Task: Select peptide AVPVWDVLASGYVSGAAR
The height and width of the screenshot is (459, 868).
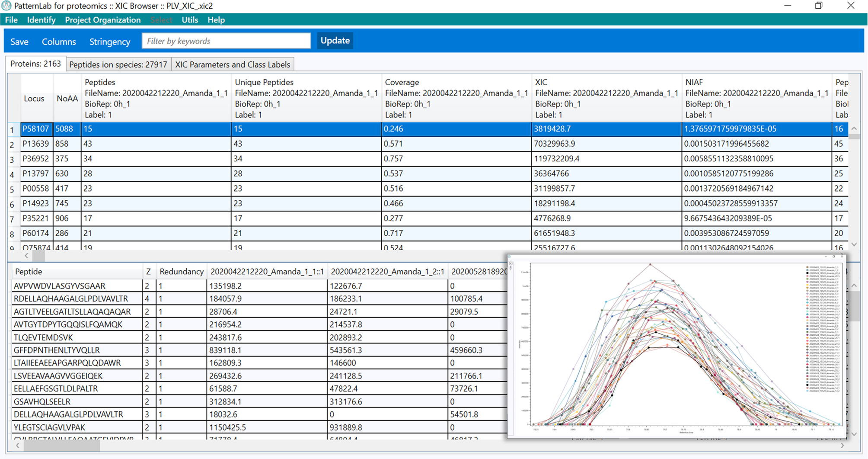Action: [60, 286]
